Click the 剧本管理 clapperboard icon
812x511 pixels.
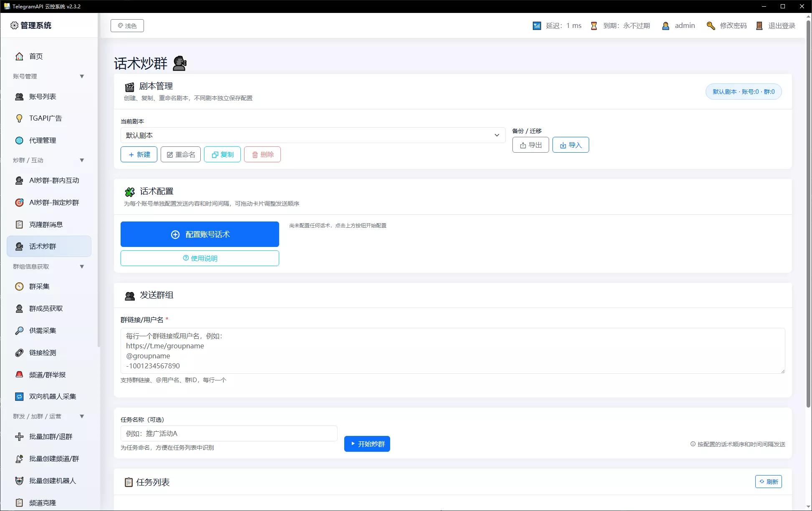129,87
